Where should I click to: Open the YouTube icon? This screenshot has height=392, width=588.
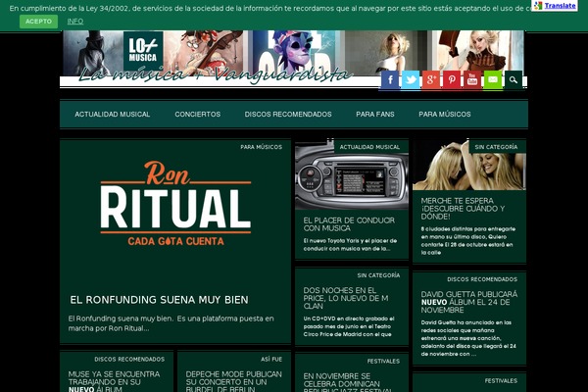pyautogui.click(x=472, y=79)
